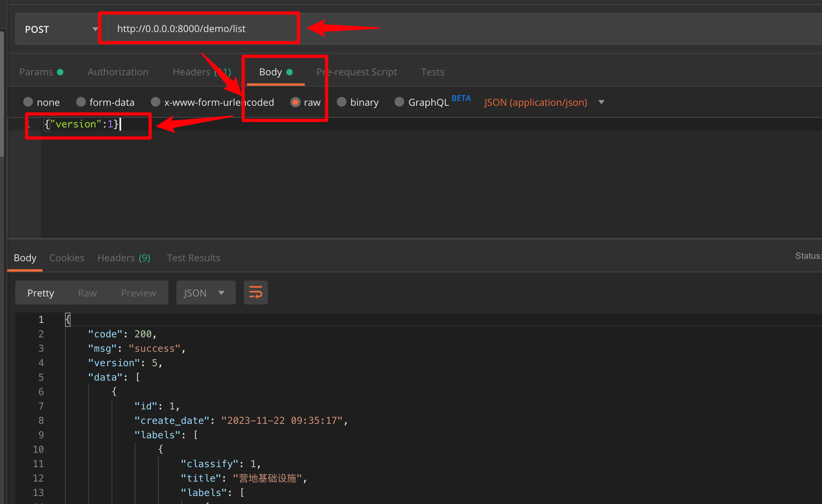Open response Cookies tab

click(67, 258)
